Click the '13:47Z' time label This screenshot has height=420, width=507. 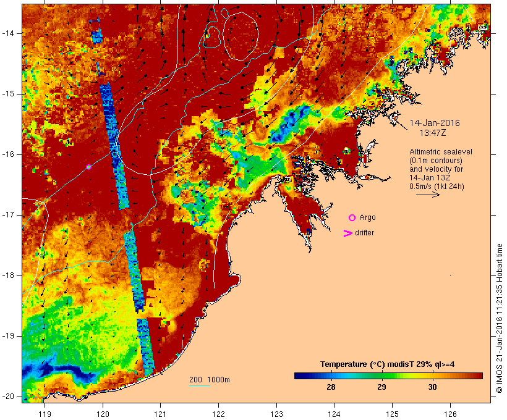pyautogui.click(x=433, y=133)
